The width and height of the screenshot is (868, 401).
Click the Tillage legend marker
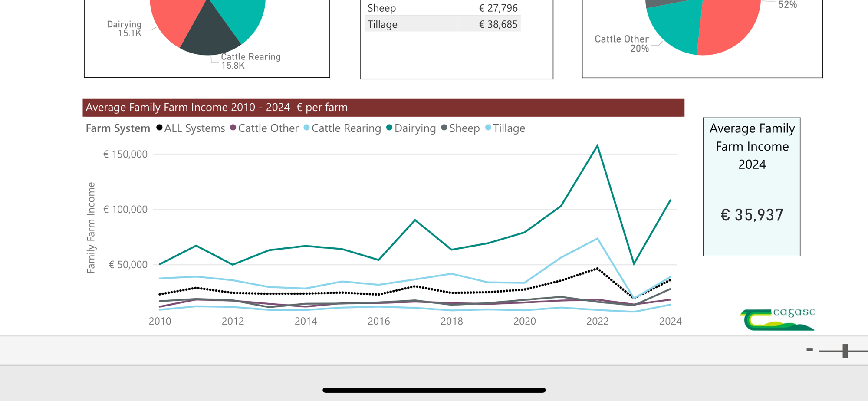488,128
